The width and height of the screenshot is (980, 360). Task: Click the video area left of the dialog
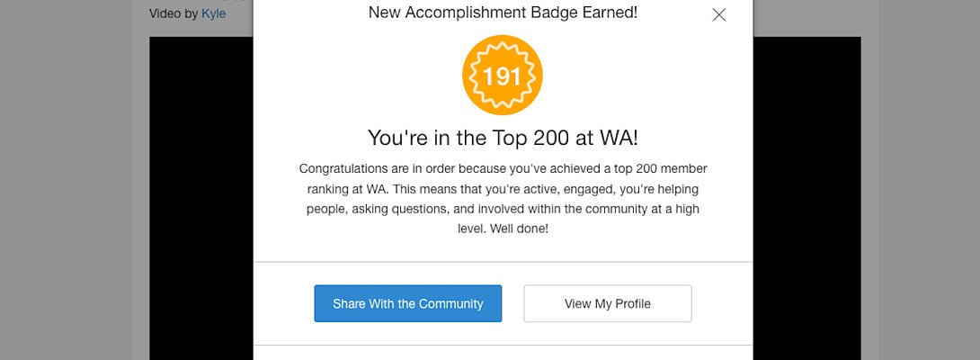click(200, 198)
